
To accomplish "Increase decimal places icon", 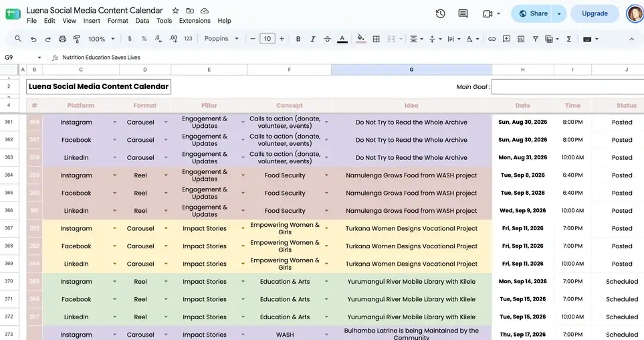I will (x=173, y=39).
